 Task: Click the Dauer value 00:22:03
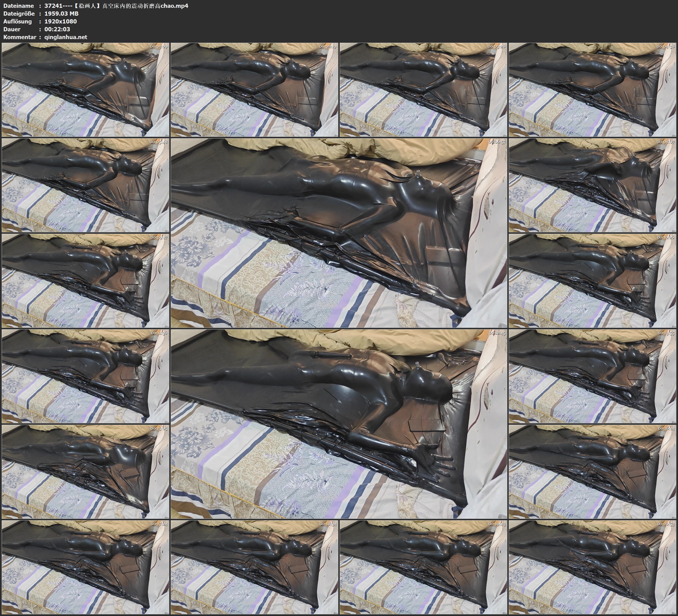[x=57, y=29]
